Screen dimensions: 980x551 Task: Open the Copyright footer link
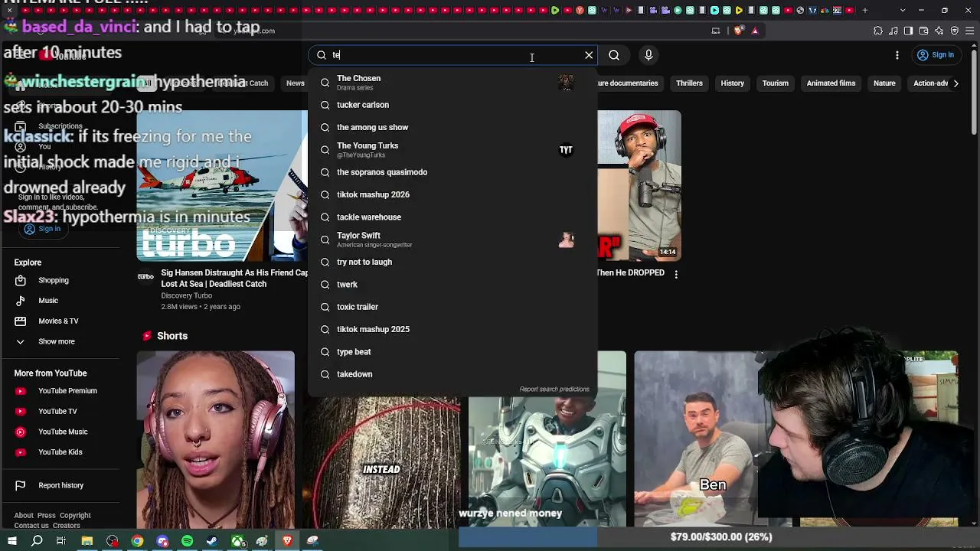(x=75, y=516)
